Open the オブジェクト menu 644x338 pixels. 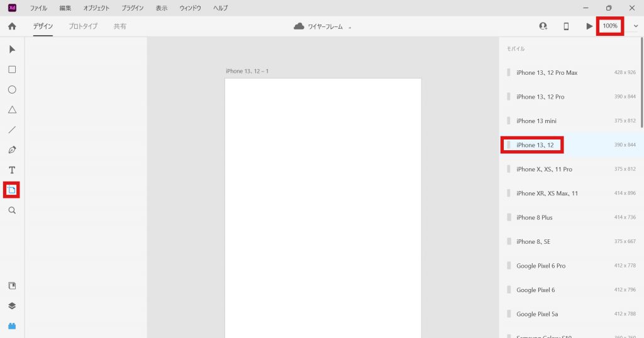96,8
